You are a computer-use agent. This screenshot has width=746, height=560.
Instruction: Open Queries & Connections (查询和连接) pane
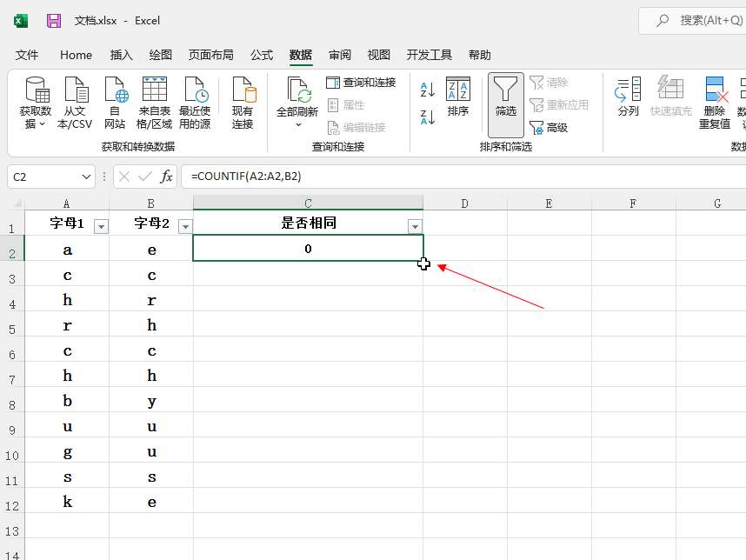361,83
